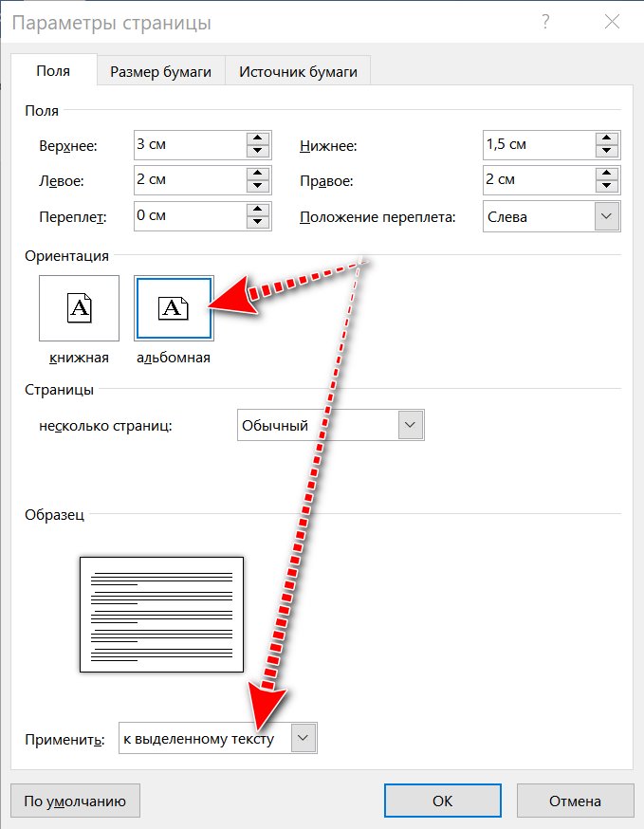This screenshot has height=829, width=644.
Task: Open the Поля tab
Action: tap(53, 71)
